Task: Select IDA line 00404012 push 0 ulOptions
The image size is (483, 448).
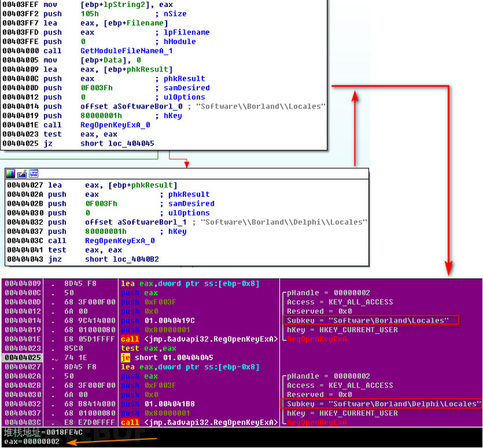Action: click(x=104, y=97)
